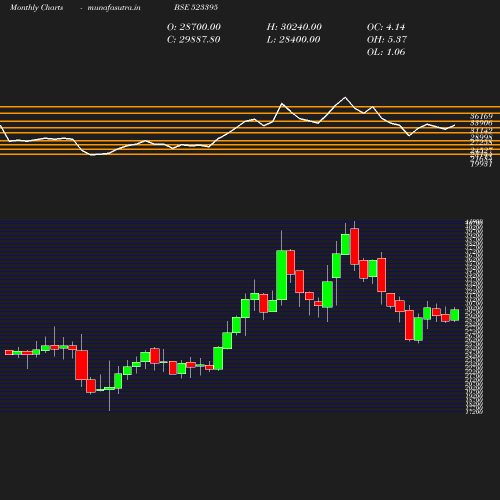
Task: Click the 33906 axis label
Action: tap(481, 123)
